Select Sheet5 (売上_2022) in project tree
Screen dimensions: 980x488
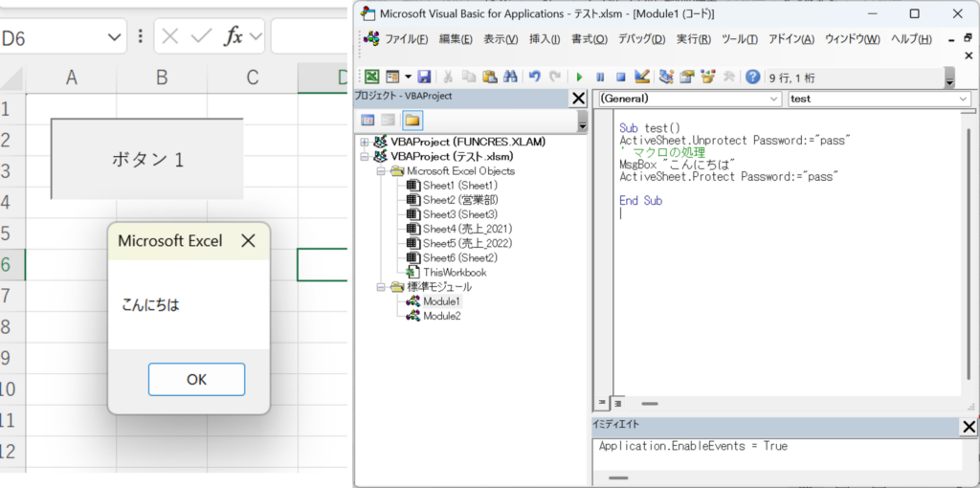(467, 243)
